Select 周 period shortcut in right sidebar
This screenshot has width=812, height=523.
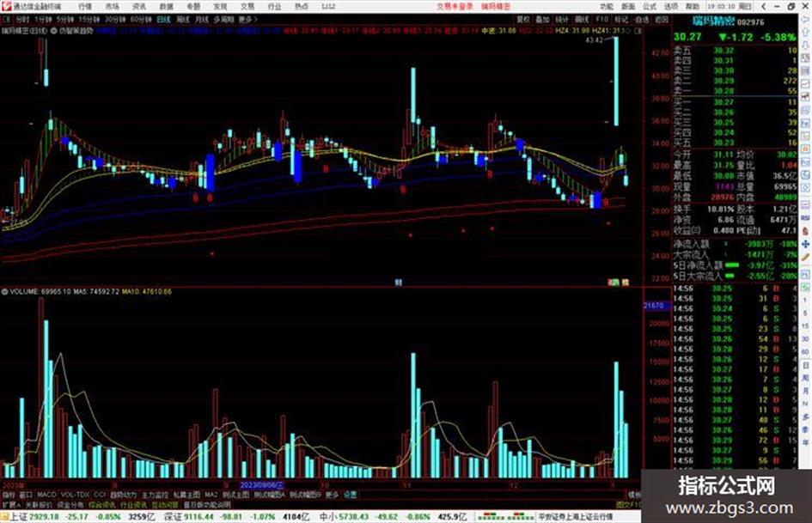pos(805,378)
